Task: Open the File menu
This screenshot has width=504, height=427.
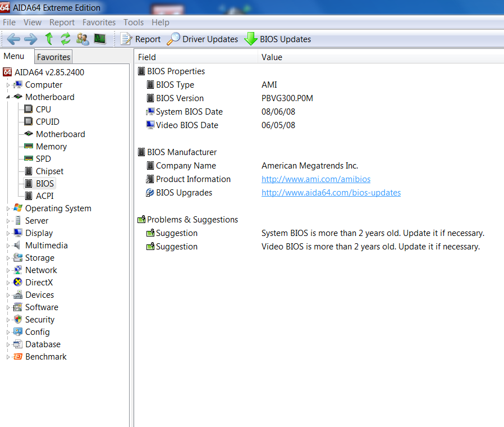Action: coord(10,22)
